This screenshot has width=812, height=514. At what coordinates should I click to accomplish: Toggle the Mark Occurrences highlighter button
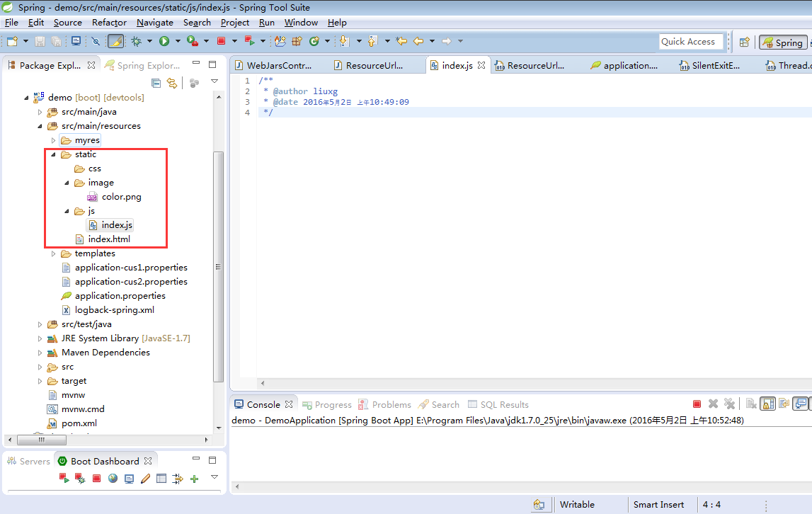coord(116,42)
